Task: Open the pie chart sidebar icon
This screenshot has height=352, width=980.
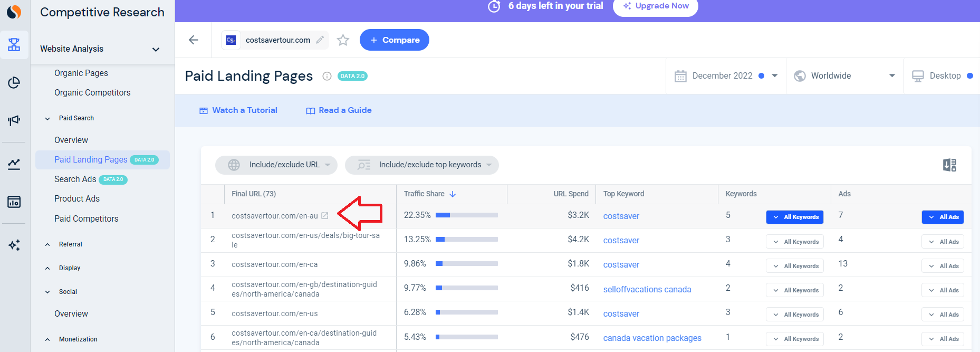Action: coord(14,83)
